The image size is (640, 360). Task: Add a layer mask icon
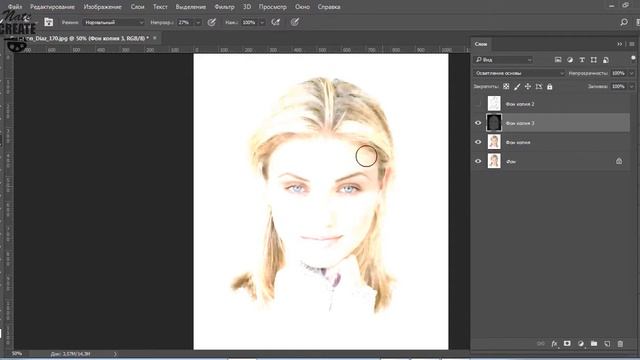(x=567, y=344)
